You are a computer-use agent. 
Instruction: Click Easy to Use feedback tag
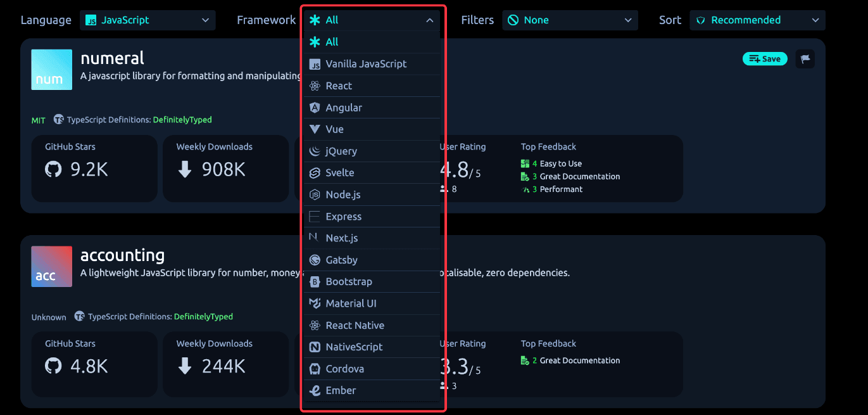(551, 163)
